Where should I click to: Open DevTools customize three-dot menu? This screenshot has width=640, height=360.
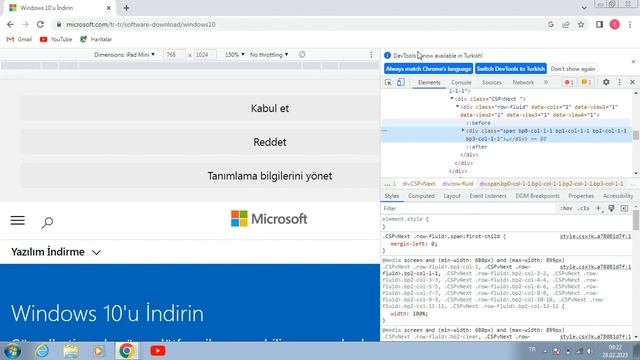(620, 82)
